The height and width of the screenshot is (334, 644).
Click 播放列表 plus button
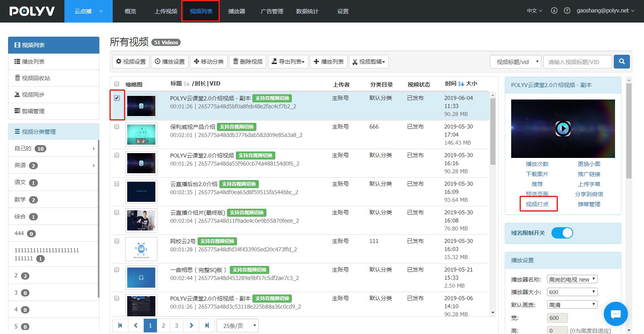click(x=328, y=62)
